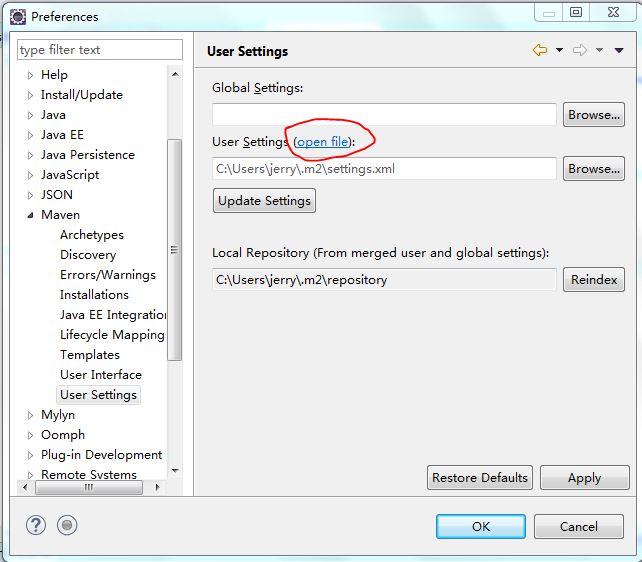Click the Apply button
The height and width of the screenshot is (562, 642).
(x=584, y=478)
